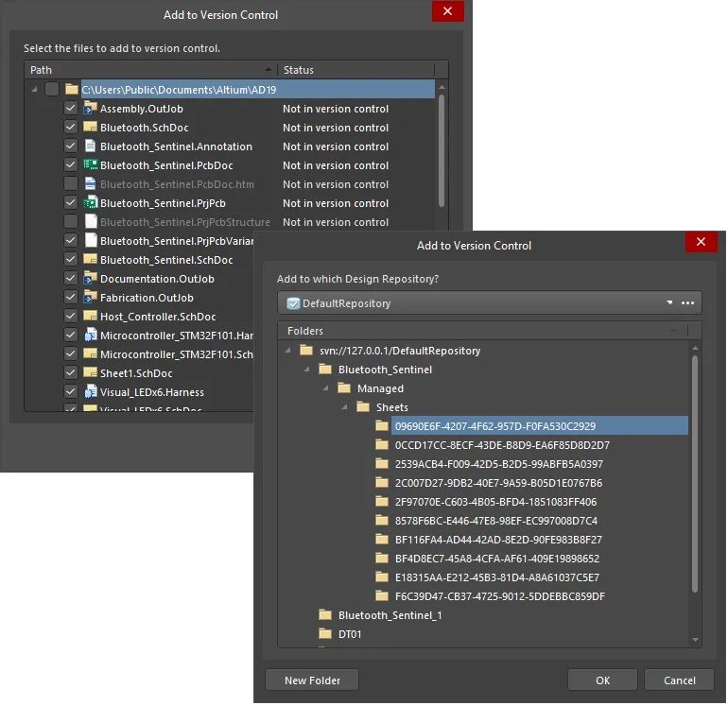This screenshot has width=728, height=706.
Task: Collapse the Managed folder in tree
Action: click(x=324, y=388)
